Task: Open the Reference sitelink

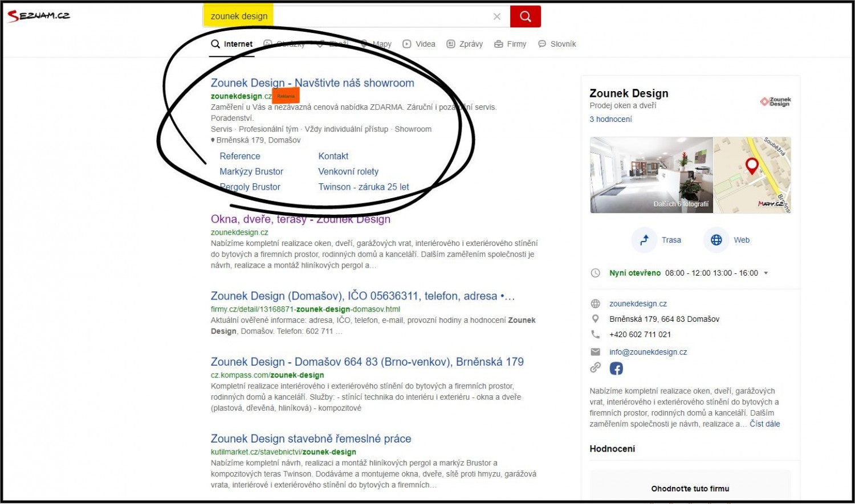Action: [240, 156]
